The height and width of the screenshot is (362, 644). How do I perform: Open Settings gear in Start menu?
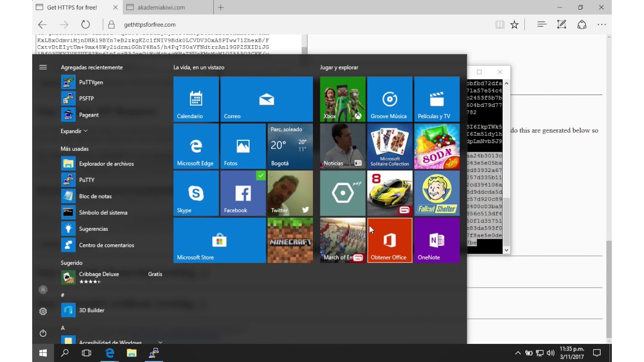coord(43,311)
